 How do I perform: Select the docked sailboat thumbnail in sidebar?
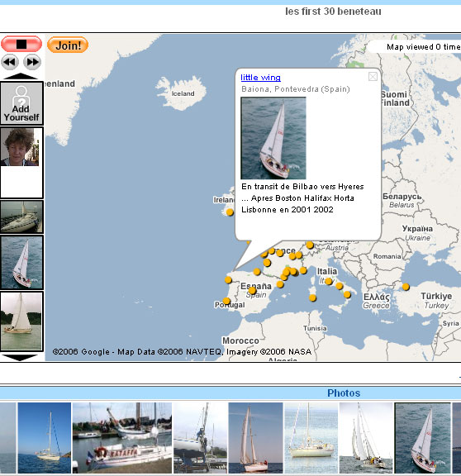[21, 217]
